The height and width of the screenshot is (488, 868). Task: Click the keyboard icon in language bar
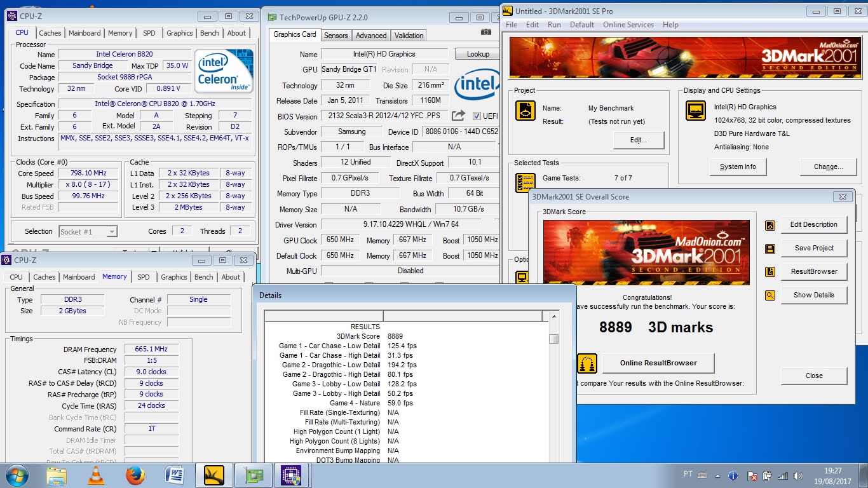702,475
